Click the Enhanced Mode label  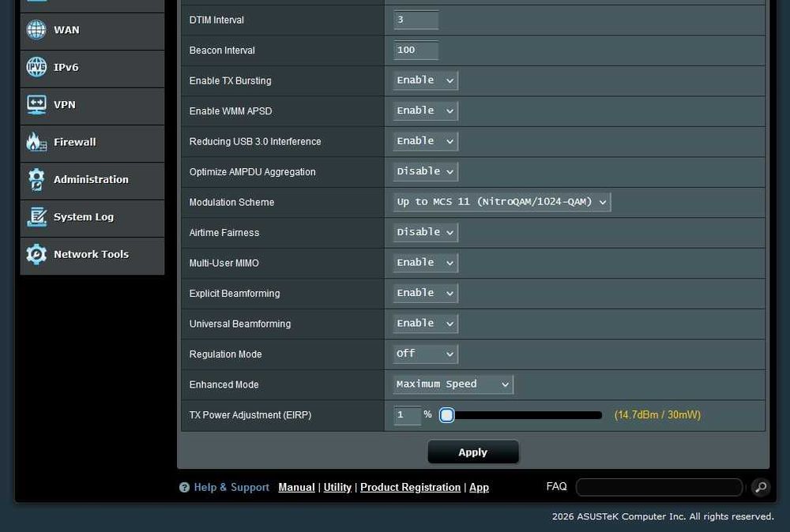point(224,384)
